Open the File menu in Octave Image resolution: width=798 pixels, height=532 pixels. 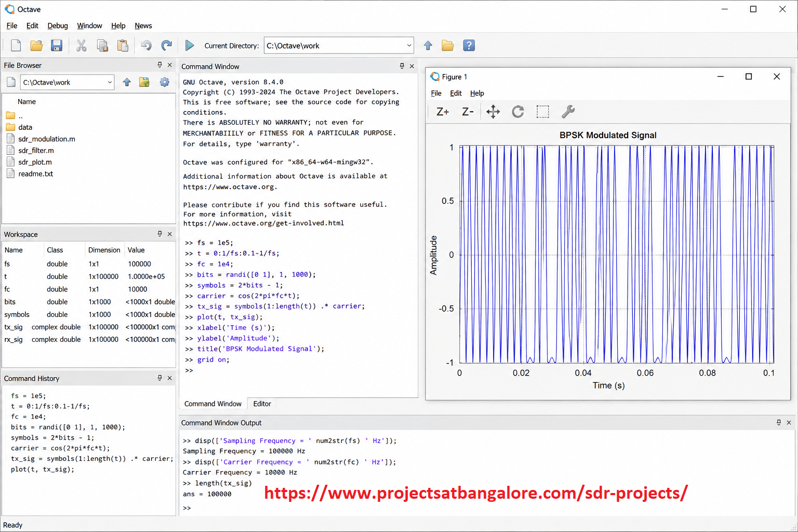[x=12, y=25]
